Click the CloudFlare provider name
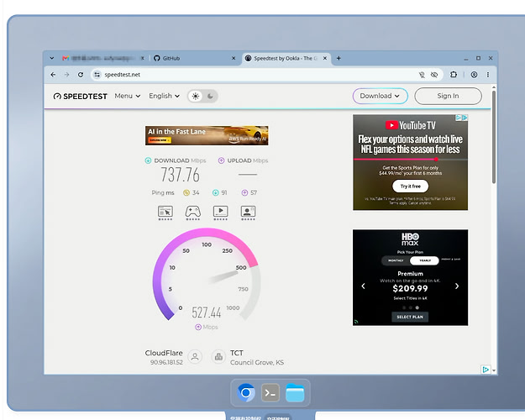This screenshot has width=525, height=420. (x=164, y=353)
